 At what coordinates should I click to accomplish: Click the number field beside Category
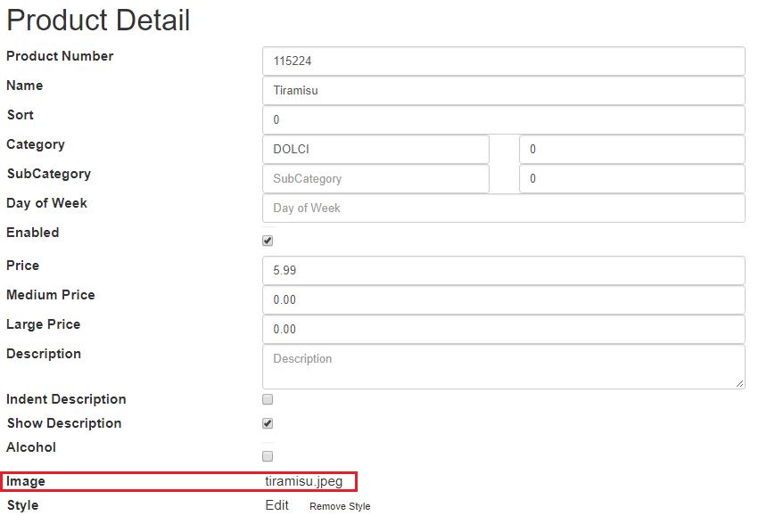click(x=632, y=149)
